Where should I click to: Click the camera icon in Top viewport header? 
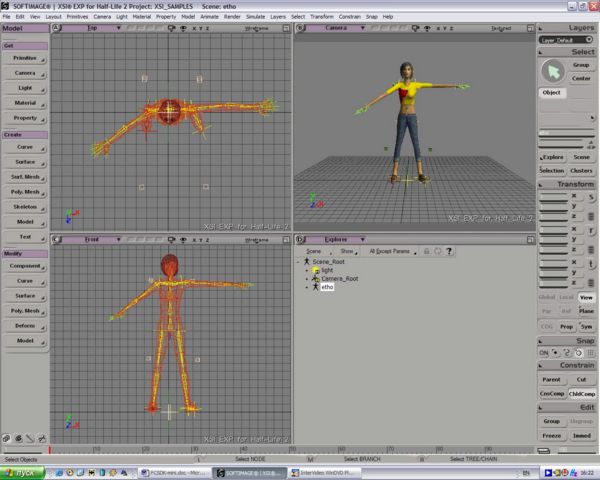[x=171, y=28]
